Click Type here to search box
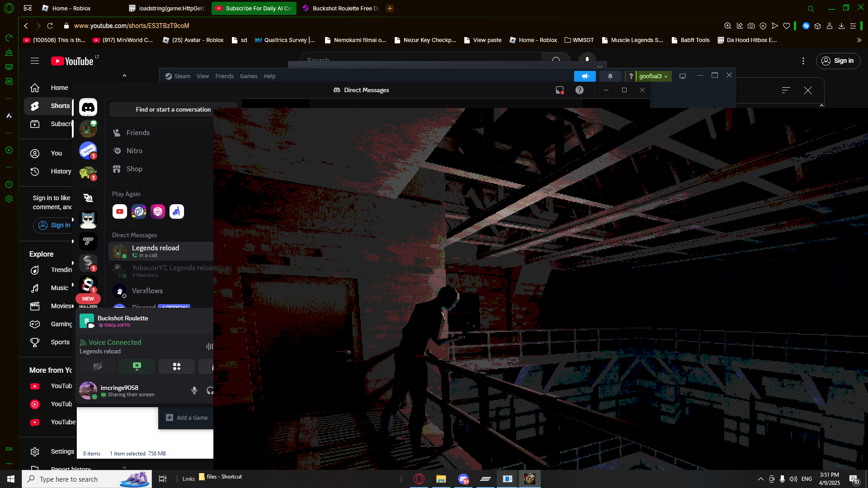This screenshot has width=868, height=488. [86, 479]
